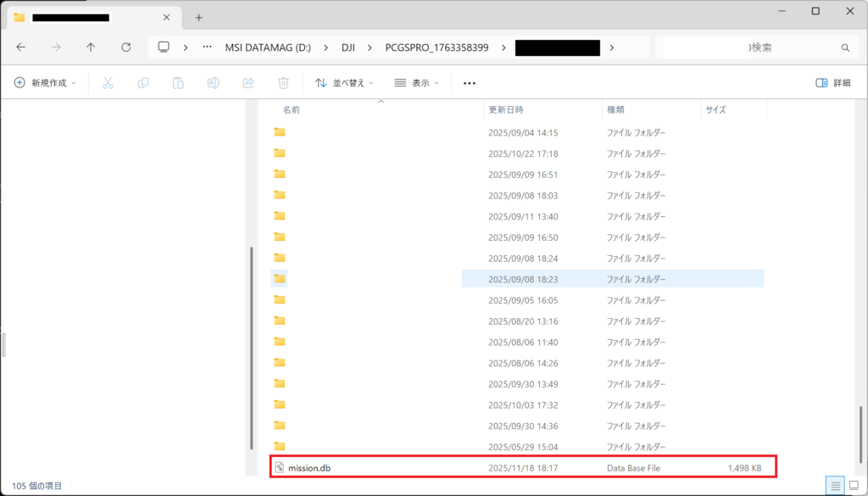Click the Delete trash can icon
868x496 pixels.
pos(284,83)
